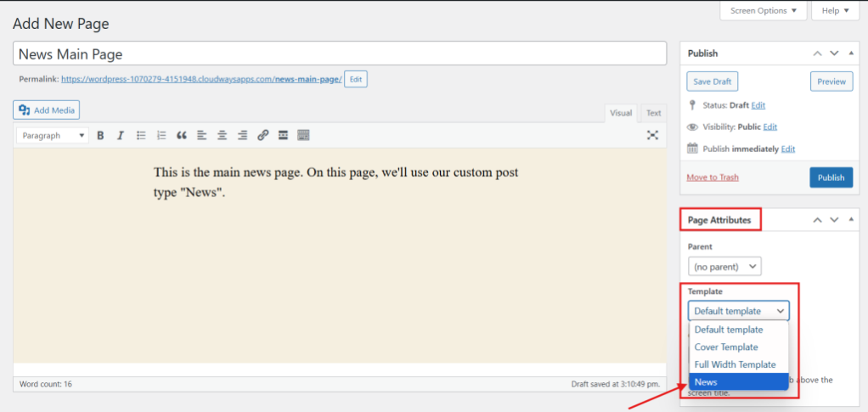Open the Parent page dropdown

(x=724, y=267)
